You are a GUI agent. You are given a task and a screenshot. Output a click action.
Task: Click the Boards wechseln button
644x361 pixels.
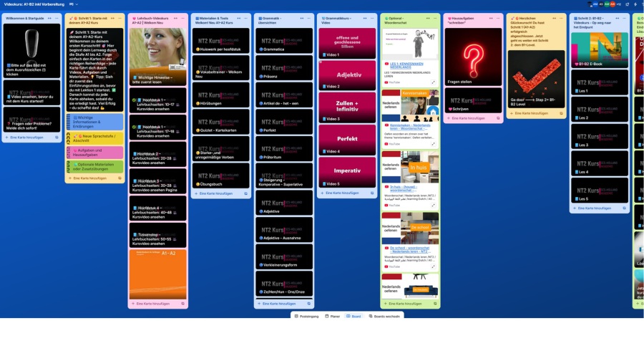click(x=385, y=316)
